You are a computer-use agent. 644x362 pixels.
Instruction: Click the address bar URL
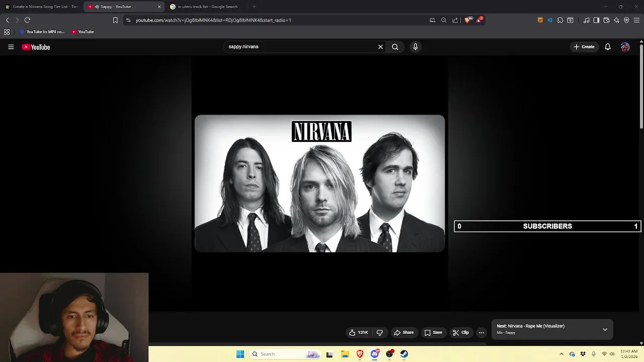pyautogui.click(x=213, y=20)
